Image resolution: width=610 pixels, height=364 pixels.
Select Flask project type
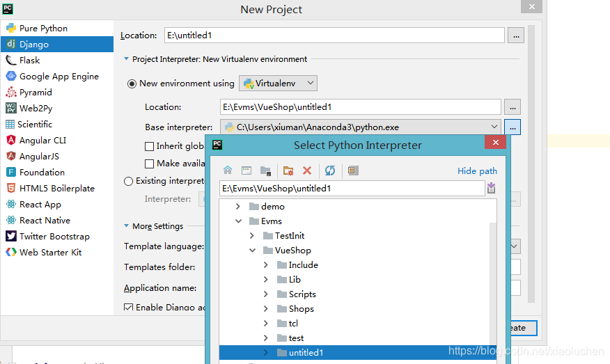(57, 61)
